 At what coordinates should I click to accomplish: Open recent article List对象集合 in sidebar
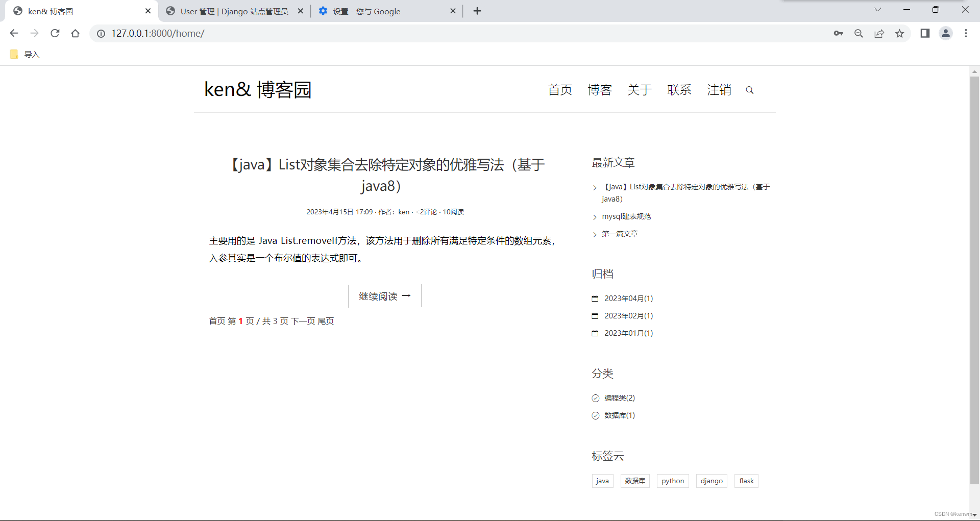pos(685,193)
